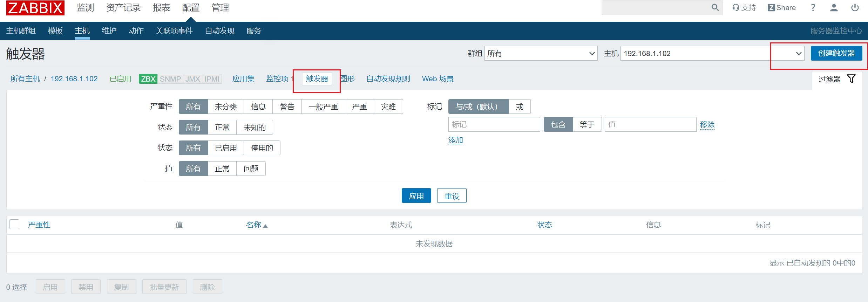Click the ZBX availability badge
The width and height of the screenshot is (868, 302).
coord(148,79)
